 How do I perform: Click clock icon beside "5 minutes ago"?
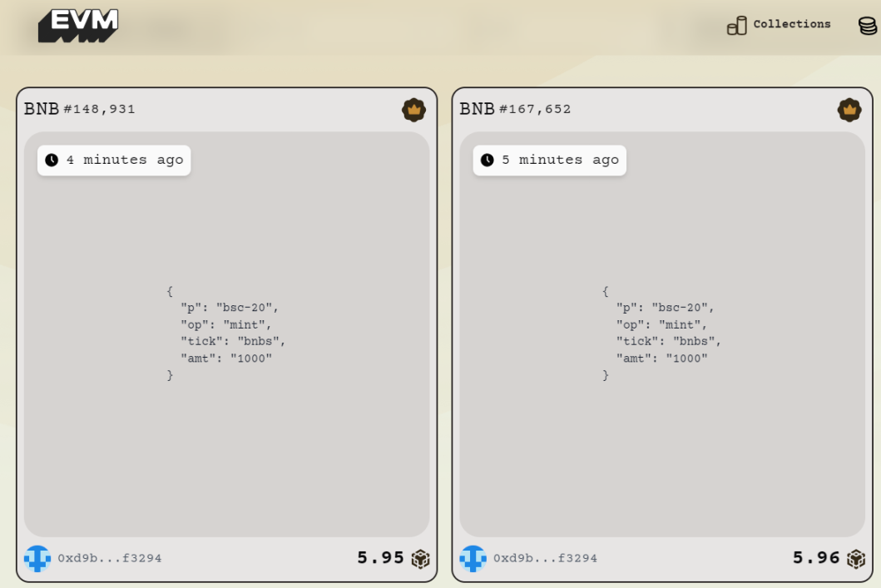tap(487, 161)
